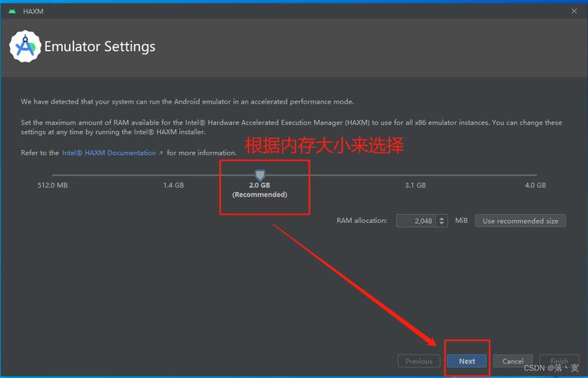Screen dimensions: 588x378
Task: Decrease RAM allocation with down arrow
Action: pyautogui.click(x=442, y=224)
